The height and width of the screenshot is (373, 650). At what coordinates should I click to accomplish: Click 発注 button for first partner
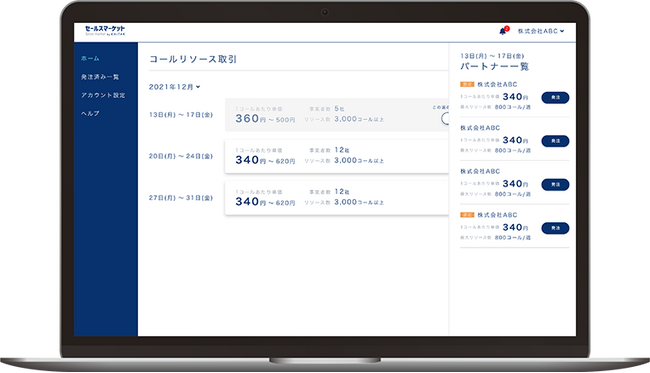click(555, 98)
